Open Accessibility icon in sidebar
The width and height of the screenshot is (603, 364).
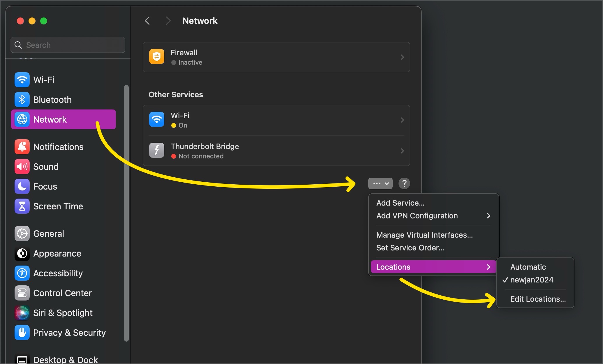click(x=22, y=273)
